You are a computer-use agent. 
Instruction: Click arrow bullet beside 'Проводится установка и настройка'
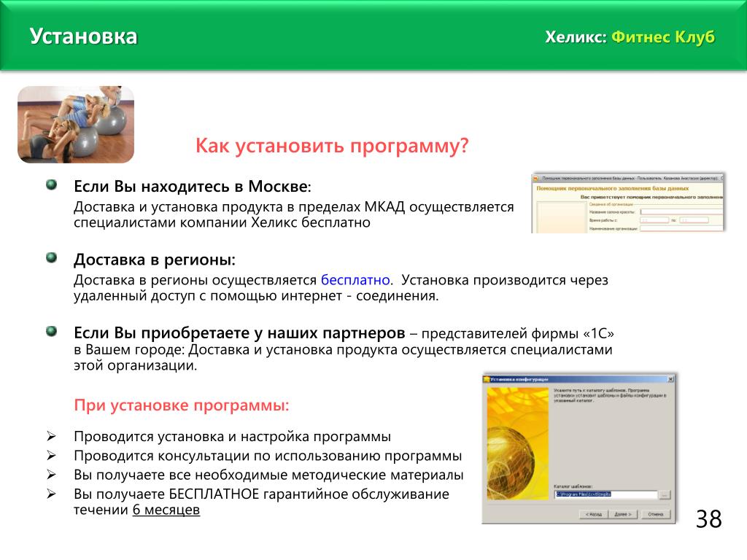[52, 436]
